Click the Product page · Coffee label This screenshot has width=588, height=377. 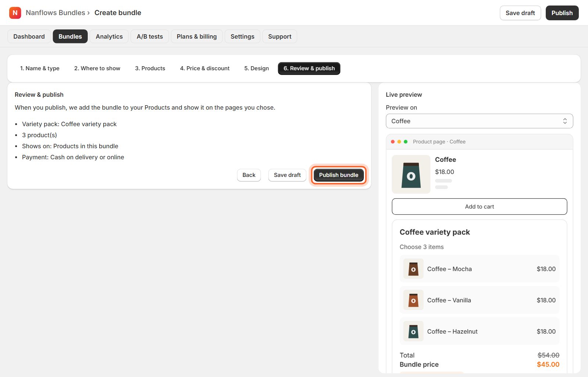pyautogui.click(x=439, y=142)
